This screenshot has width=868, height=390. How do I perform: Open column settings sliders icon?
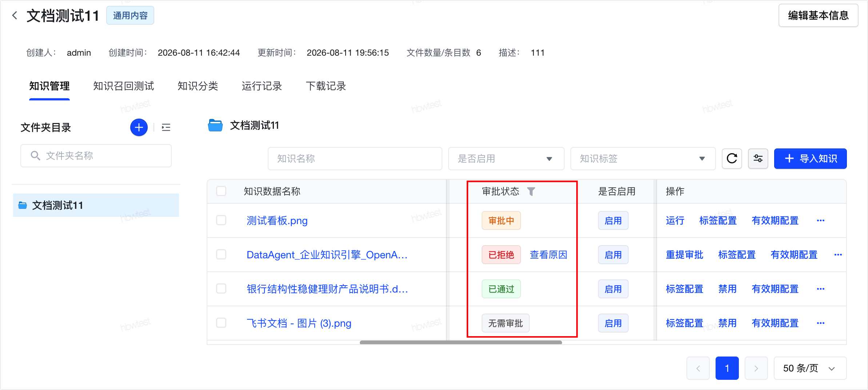[x=758, y=159]
